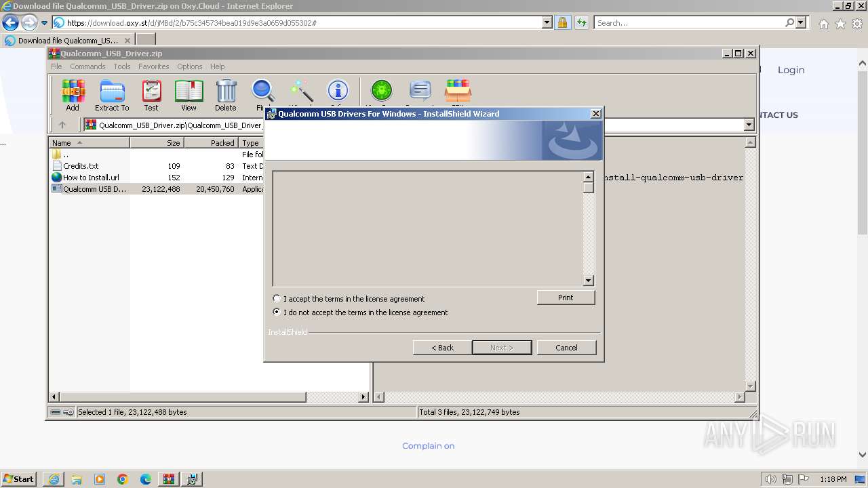This screenshot has width=868, height=488.
Task: Open favorites star icon
Action: 840,24
